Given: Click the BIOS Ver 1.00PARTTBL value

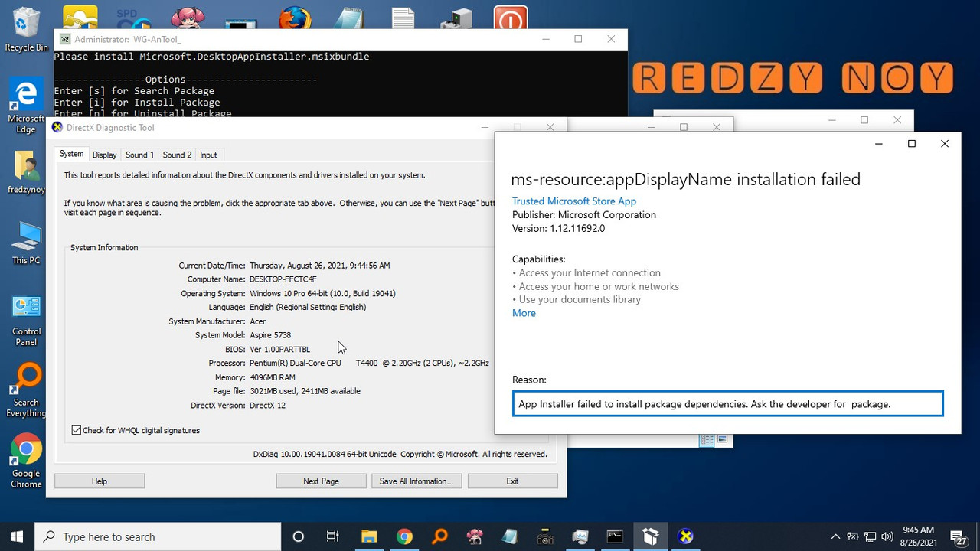Looking at the screenshot, I should coord(279,349).
